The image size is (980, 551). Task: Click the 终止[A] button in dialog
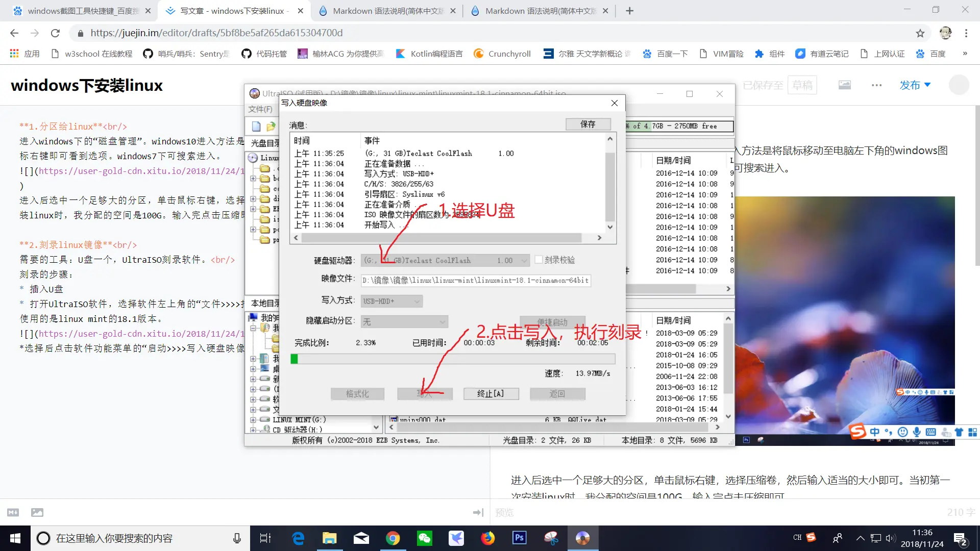(x=491, y=394)
